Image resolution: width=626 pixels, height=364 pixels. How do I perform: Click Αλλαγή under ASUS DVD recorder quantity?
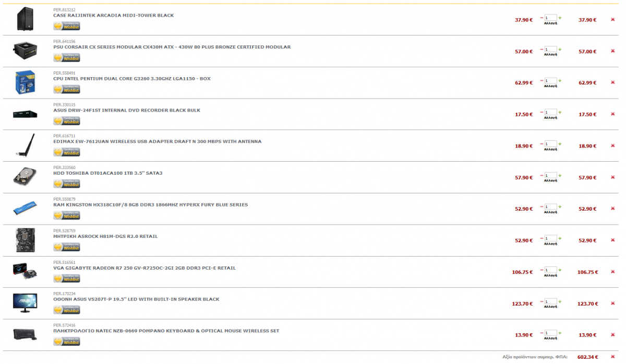point(550,118)
